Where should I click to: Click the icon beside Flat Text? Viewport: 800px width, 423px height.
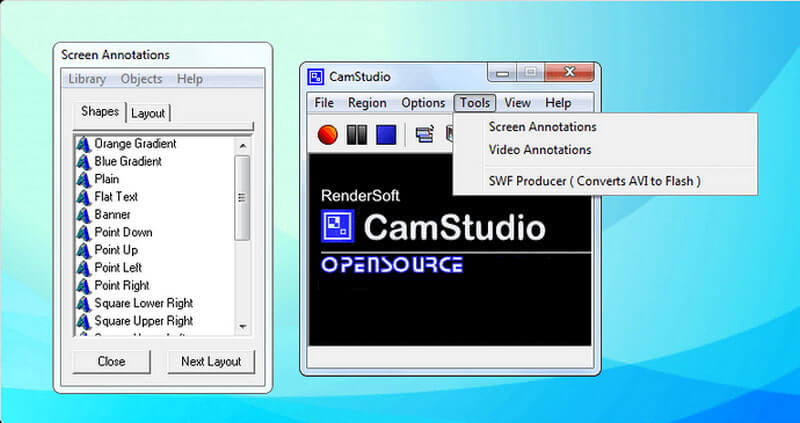[x=83, y=197]
